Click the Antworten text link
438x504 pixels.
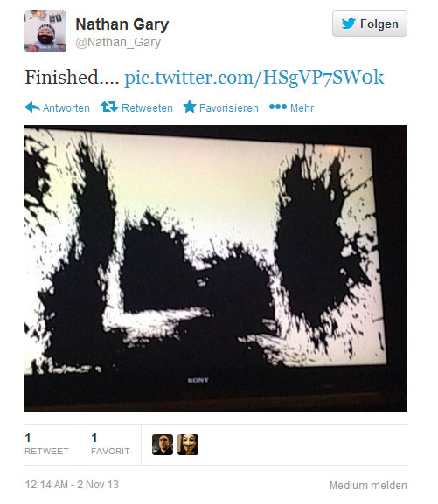66,108
